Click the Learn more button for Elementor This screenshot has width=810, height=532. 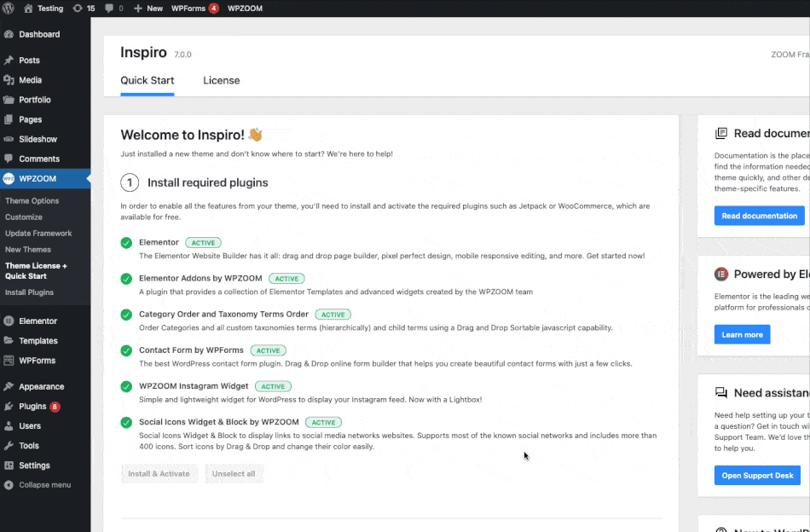[x=742, y=334]
